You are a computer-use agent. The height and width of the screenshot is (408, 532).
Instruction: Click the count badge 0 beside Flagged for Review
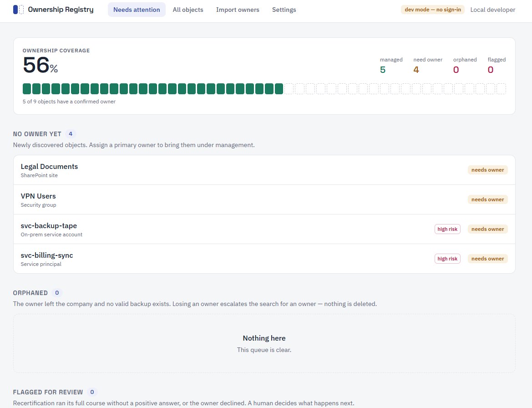click(92, 392)
